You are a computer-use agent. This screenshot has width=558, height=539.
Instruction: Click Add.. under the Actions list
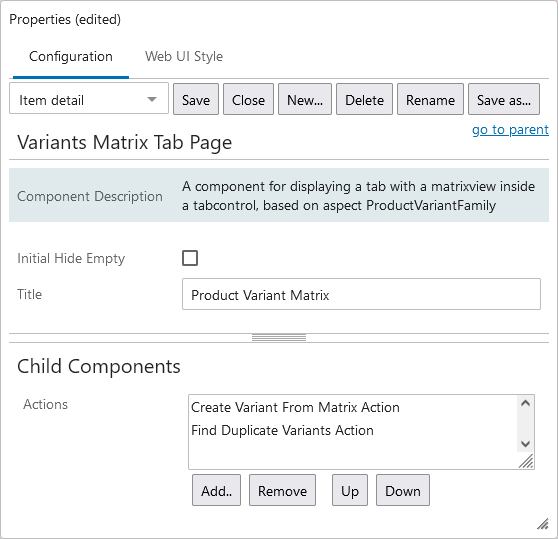coord(216,490)
